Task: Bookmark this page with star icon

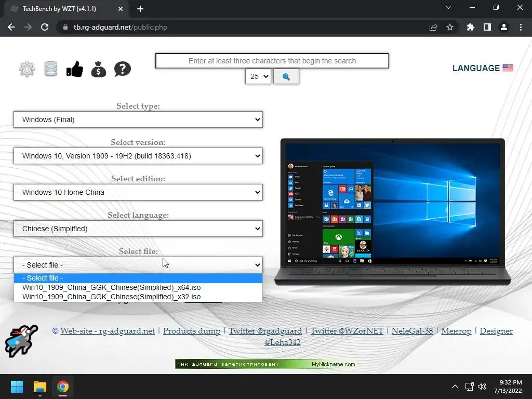Action: (x=450, y=27)
